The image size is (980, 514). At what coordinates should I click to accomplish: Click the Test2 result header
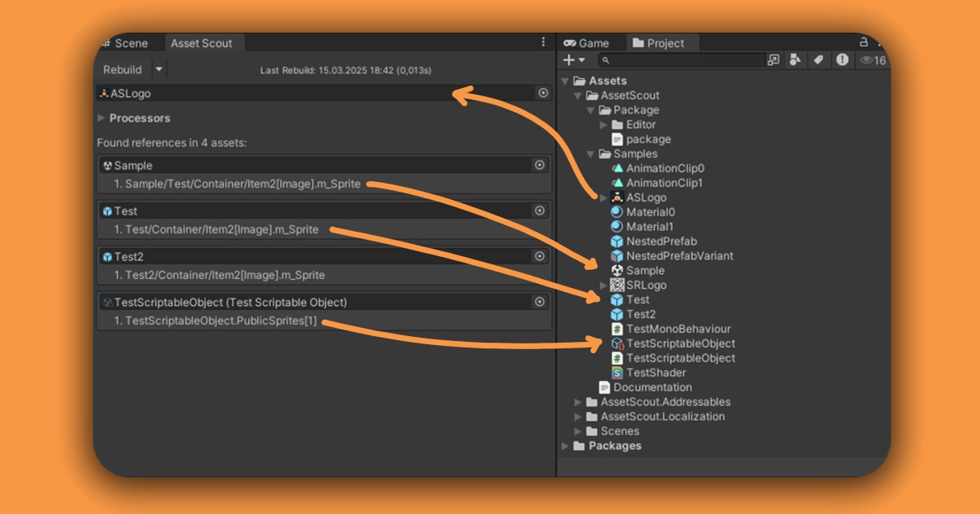coord(324,256)
